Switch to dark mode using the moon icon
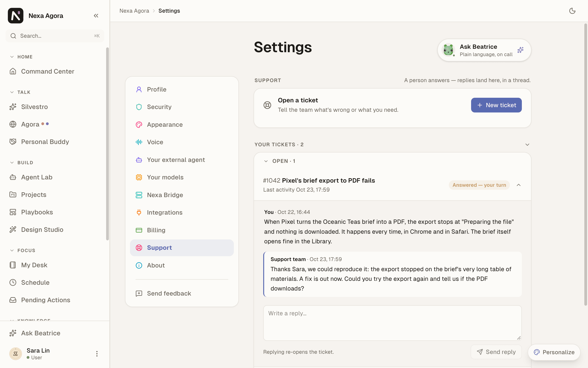Viewport: 588px width, 368px height. (x=572, y=11)
